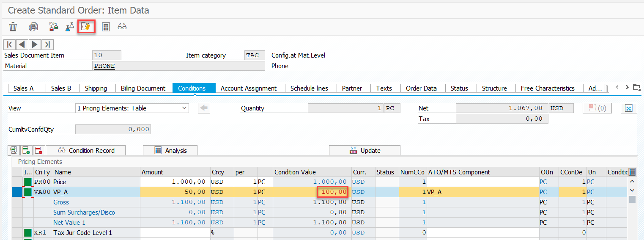This screenshot has width=644, height=240.
Task: Click the table scrollbar up arrow
Action: [x=632, y=182]
